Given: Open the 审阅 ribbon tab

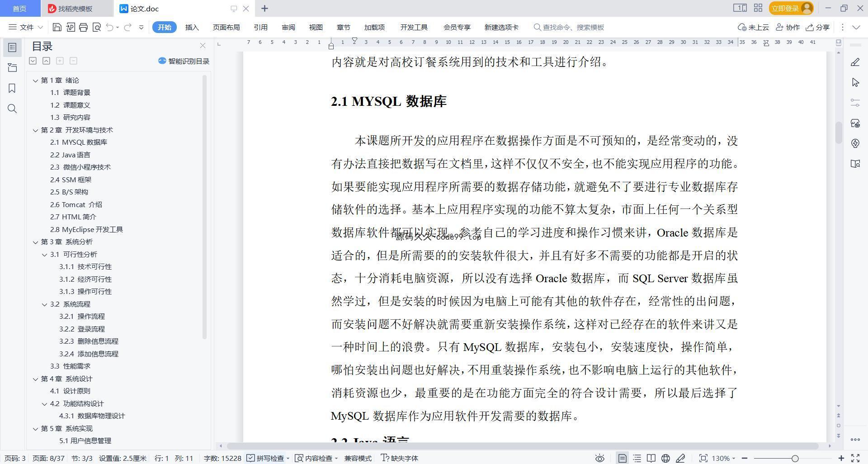Looking at the screenshot, I should tap(288, 27).
